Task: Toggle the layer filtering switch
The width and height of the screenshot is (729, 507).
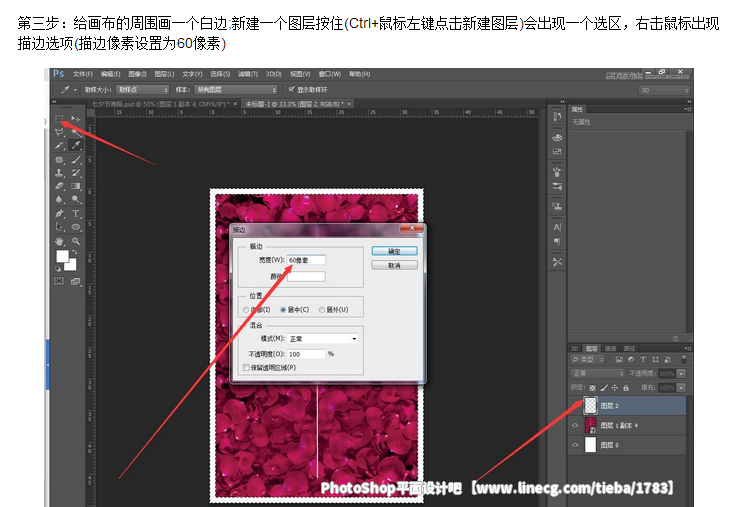Action: (684, 359)
